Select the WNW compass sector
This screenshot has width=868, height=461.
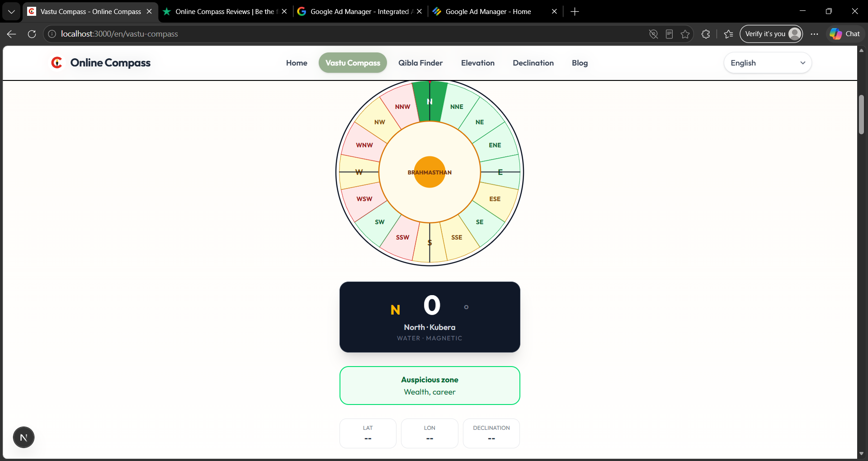pos(364,145)
